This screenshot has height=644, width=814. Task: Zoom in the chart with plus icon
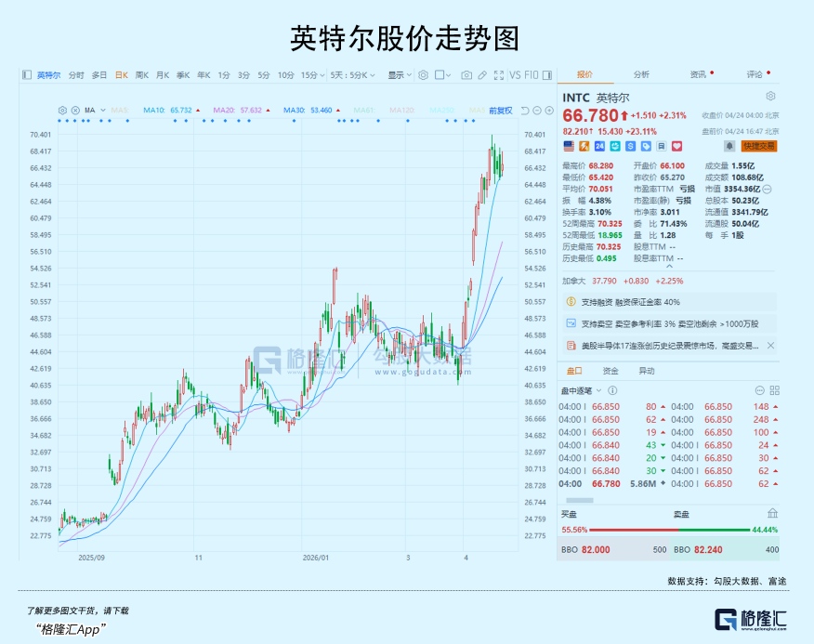tap(549, 110)
